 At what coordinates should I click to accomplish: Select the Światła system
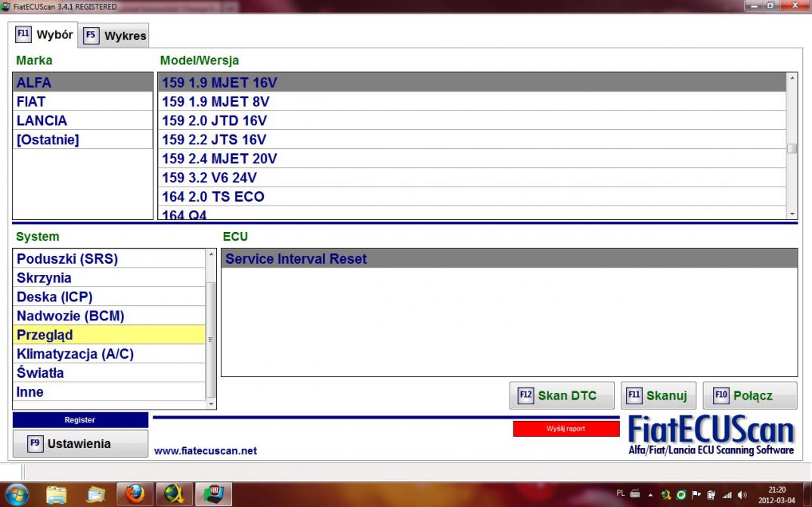110,373
